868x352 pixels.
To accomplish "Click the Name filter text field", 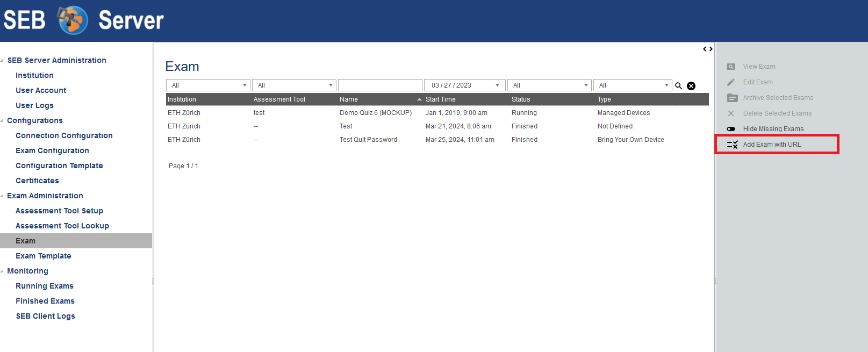I will point(380,85).
